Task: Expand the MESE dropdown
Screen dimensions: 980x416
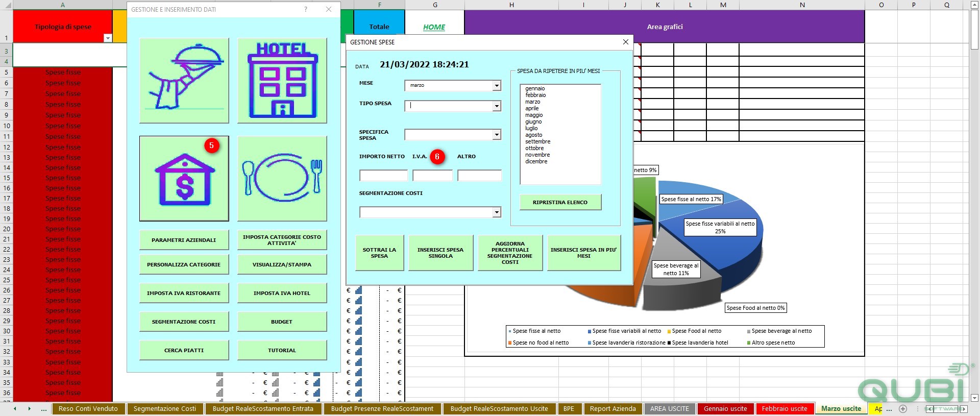Action: 497,86
